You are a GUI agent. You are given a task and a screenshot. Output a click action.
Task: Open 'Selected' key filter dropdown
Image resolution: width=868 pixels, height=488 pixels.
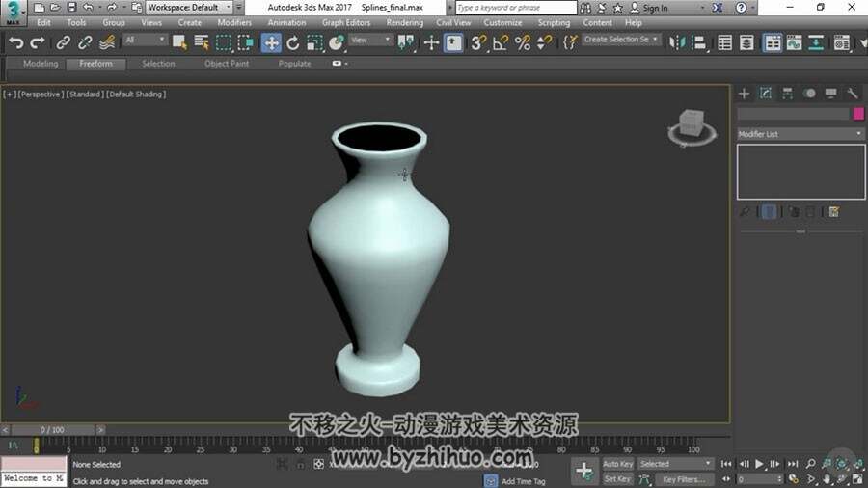(x=675, y=464)
